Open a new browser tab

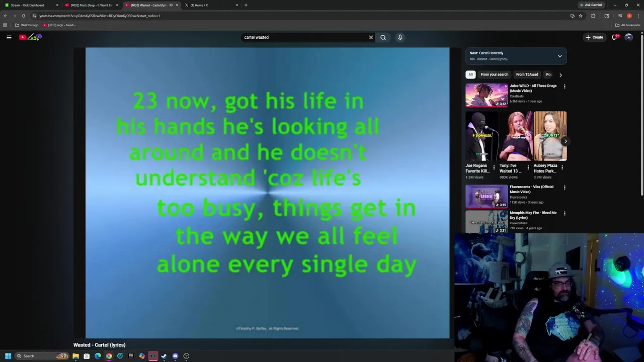pyautogui.click(x=246, y=5)
